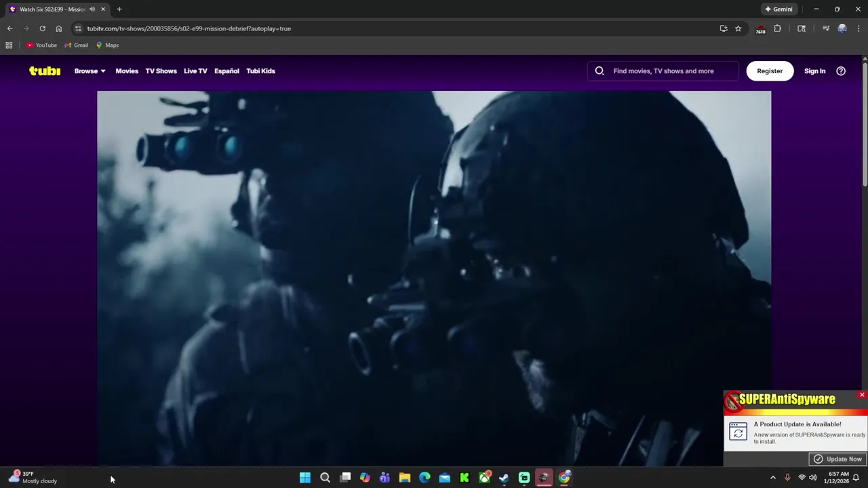Reload the current page
The height and width of the screenshot is (488, 868).
(x=42, y=28)
